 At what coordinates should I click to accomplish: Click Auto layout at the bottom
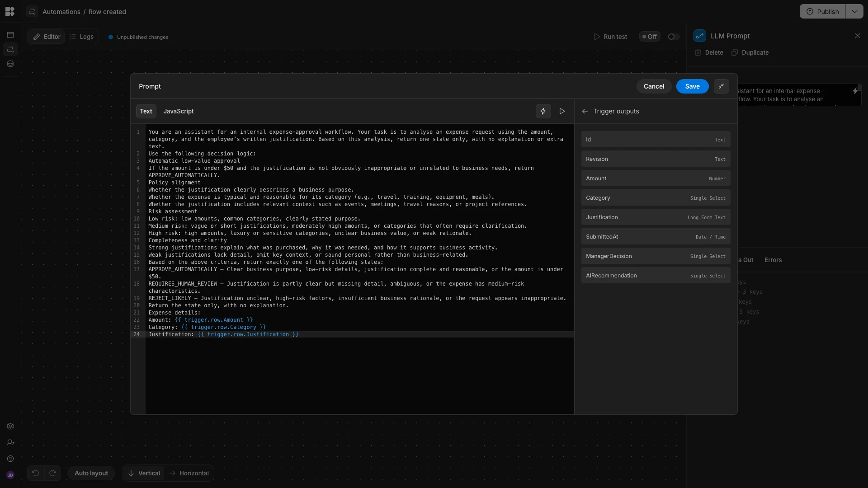pyautogui.click(x=91, y=473)
